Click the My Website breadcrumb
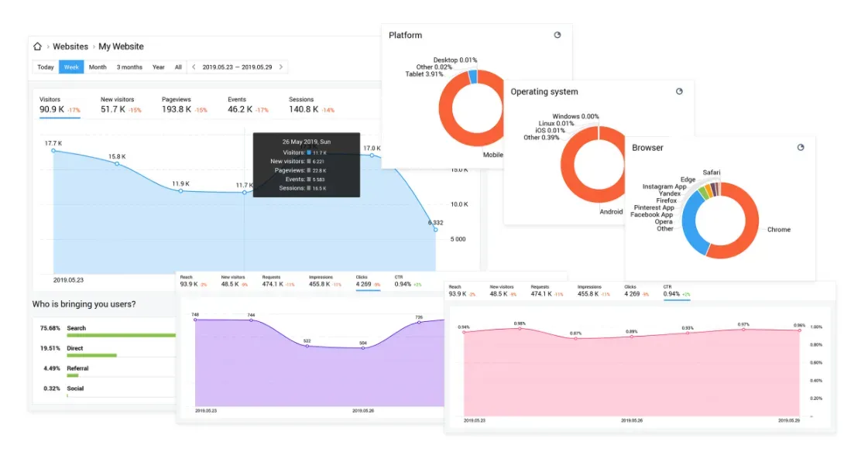The height and width of the screenshot is (455, 868). click(120, 46)
